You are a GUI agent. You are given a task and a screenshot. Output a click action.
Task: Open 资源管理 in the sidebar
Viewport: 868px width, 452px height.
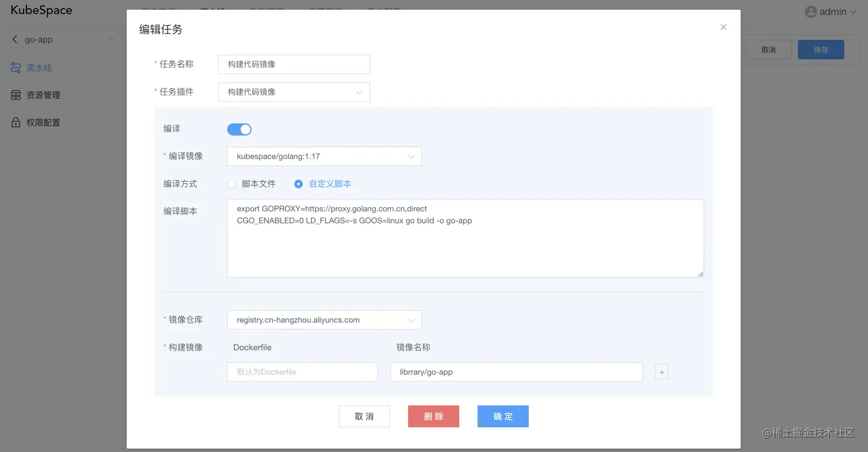pos(43,95)
